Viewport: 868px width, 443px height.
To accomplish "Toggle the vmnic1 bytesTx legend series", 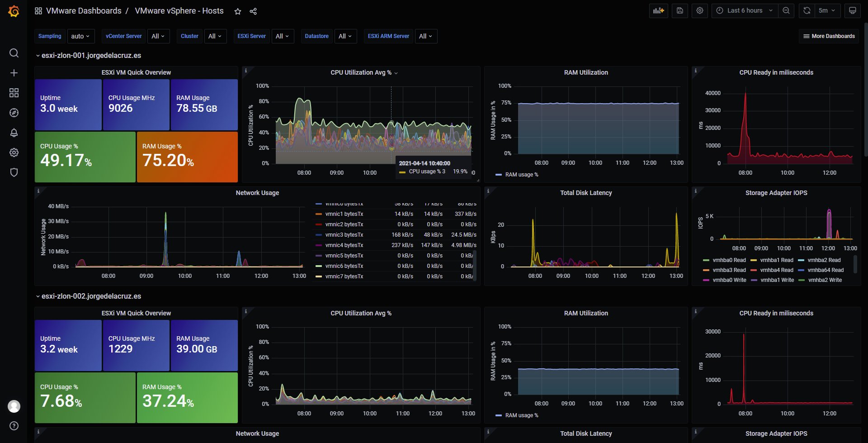I will pos(344,214).
